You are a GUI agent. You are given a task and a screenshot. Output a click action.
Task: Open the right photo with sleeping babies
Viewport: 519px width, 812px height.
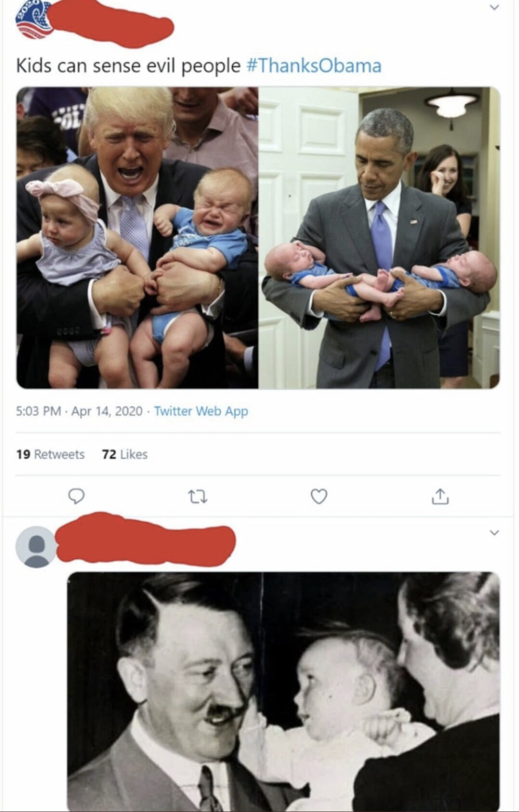[379, 237]
